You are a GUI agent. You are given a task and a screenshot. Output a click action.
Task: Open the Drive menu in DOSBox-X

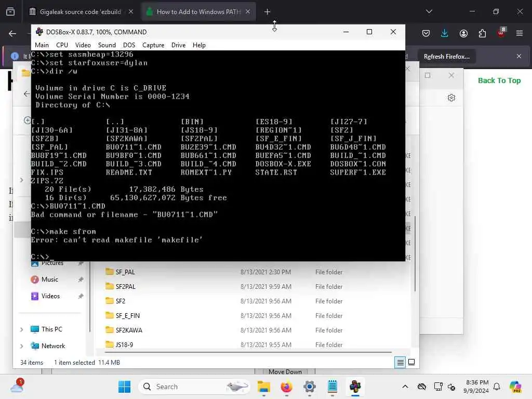(178, 45)
